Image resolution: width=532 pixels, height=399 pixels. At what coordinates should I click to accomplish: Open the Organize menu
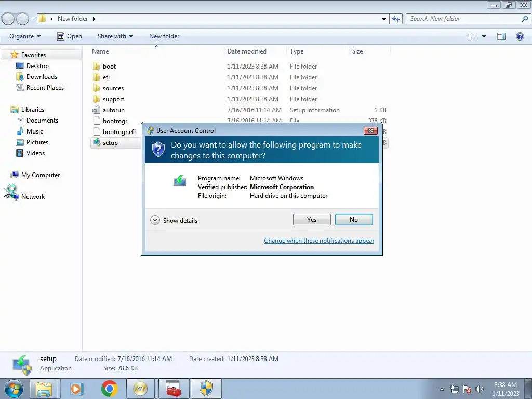coord(25,36)
